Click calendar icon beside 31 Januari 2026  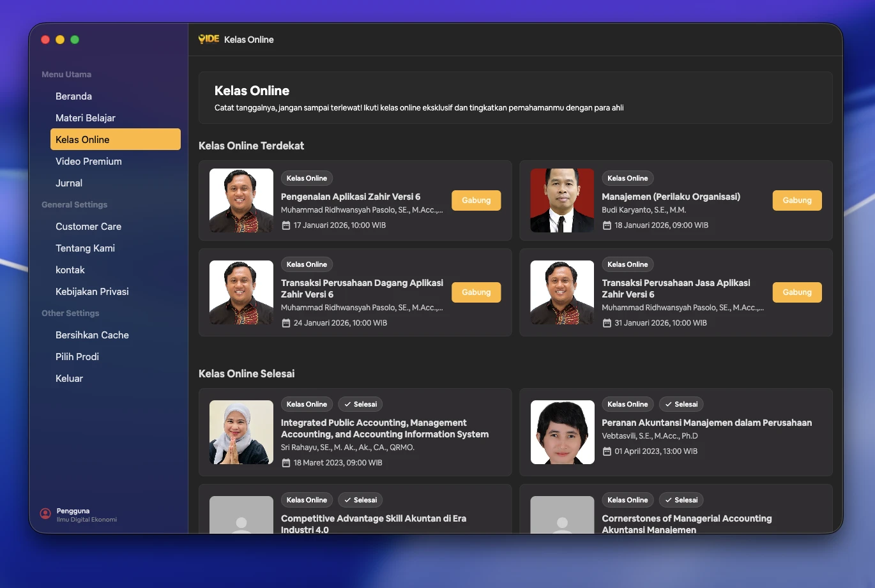click(x=607, y=323)
